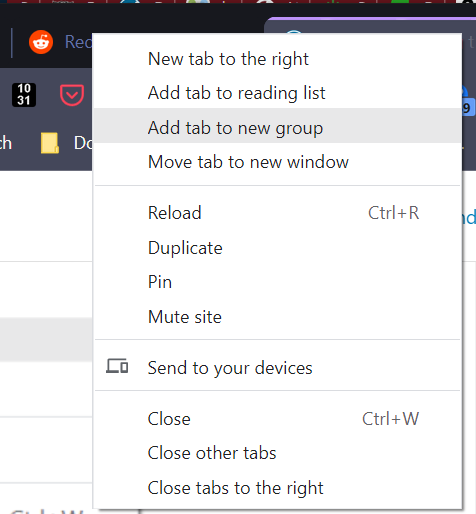This screenshot has width=476, height=514.
Task: Open the yellow bookmark folder icon
Action: pyautogui.click(x=50, y=143)
